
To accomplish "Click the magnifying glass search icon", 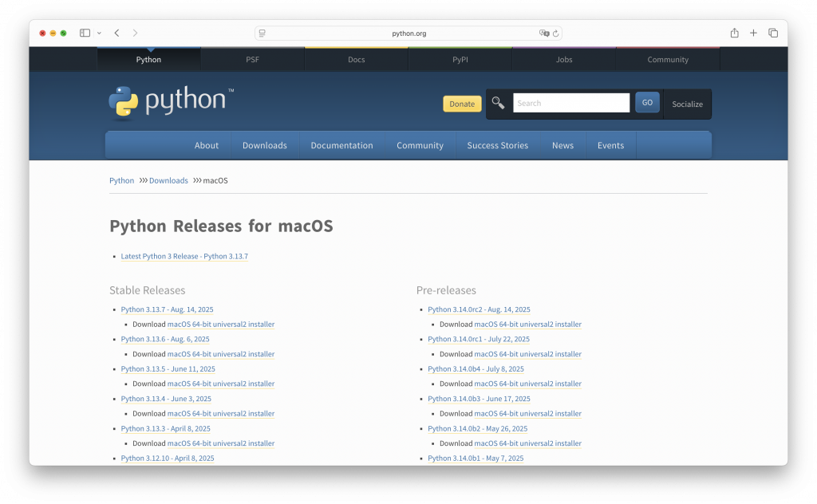I will coord(498,103).
